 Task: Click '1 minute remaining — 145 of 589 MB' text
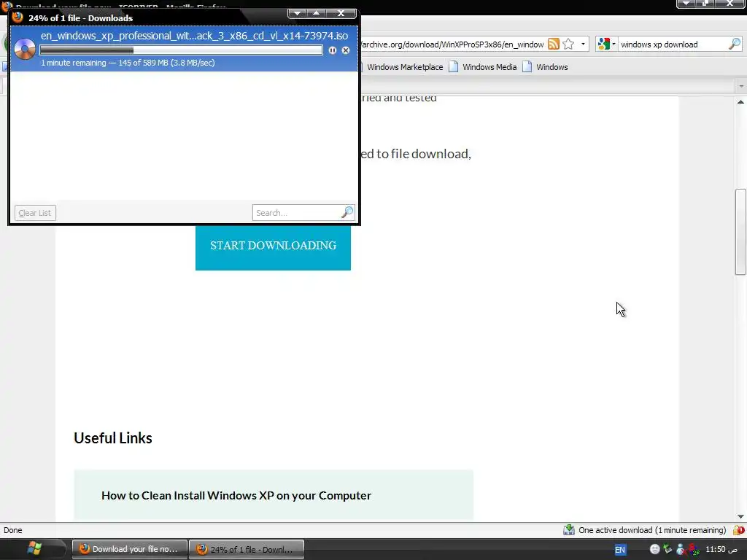click(x=128, y=63)
